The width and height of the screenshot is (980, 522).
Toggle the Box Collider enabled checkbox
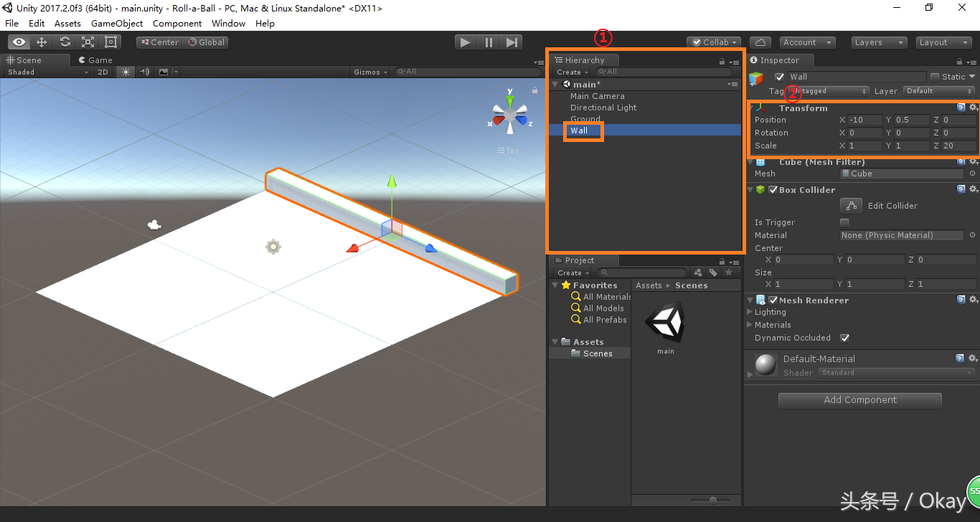tap(773, 190)
